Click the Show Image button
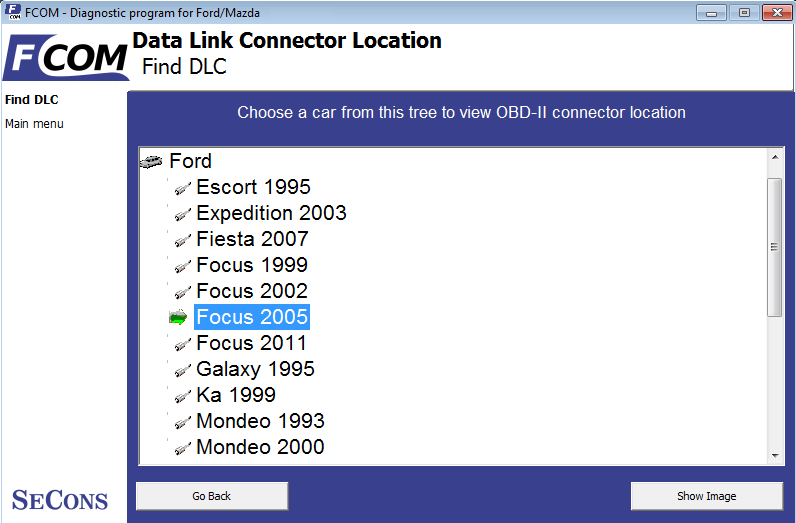The height and width of the screenshot is (523, 796). [707, 496]
